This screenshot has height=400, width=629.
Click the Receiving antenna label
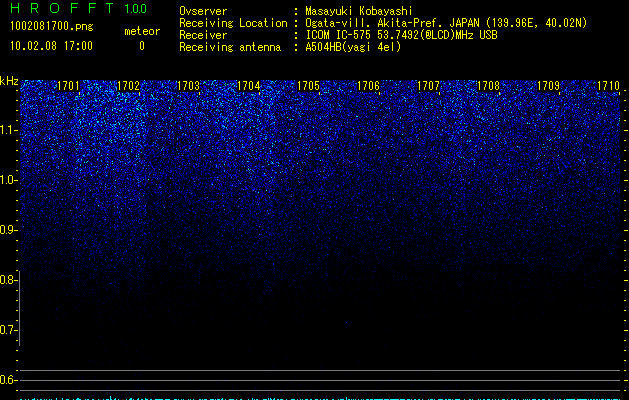point(230,47)
